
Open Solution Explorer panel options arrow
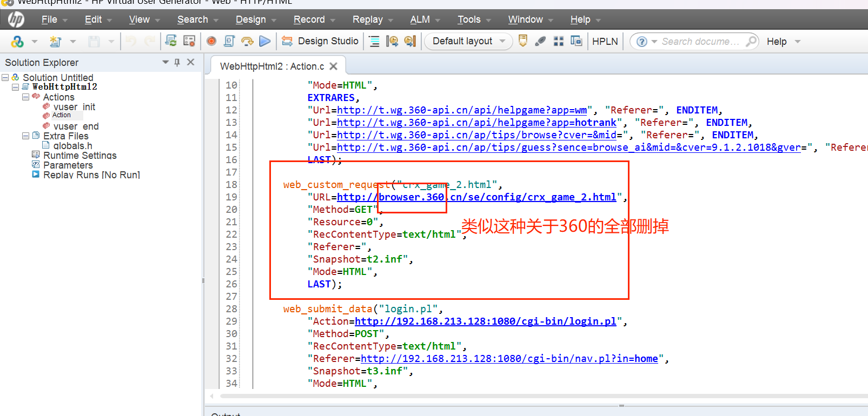pyautogui.click(x=165, y=62)
